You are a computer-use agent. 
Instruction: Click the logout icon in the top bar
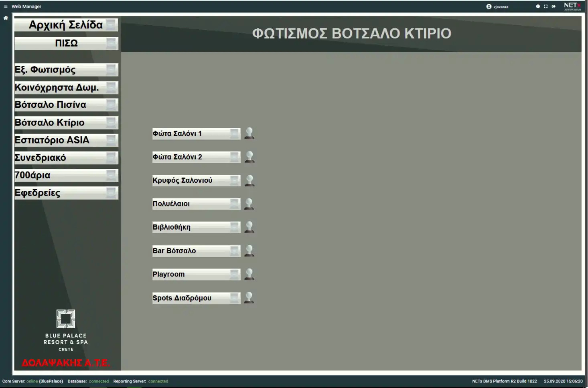(554, 6)
